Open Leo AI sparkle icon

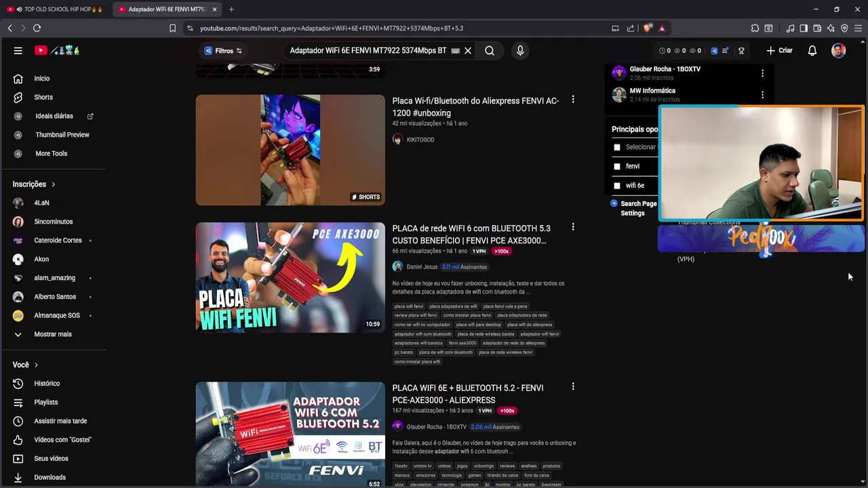(831, 28)
